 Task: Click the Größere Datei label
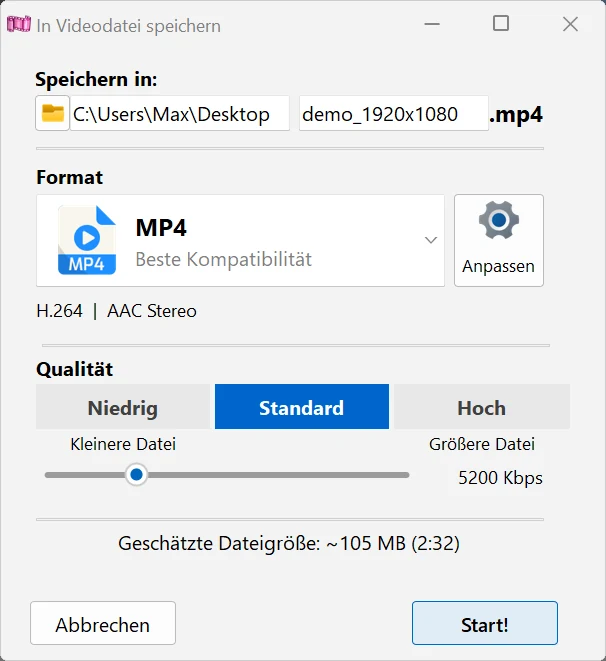tap(482, 444)
